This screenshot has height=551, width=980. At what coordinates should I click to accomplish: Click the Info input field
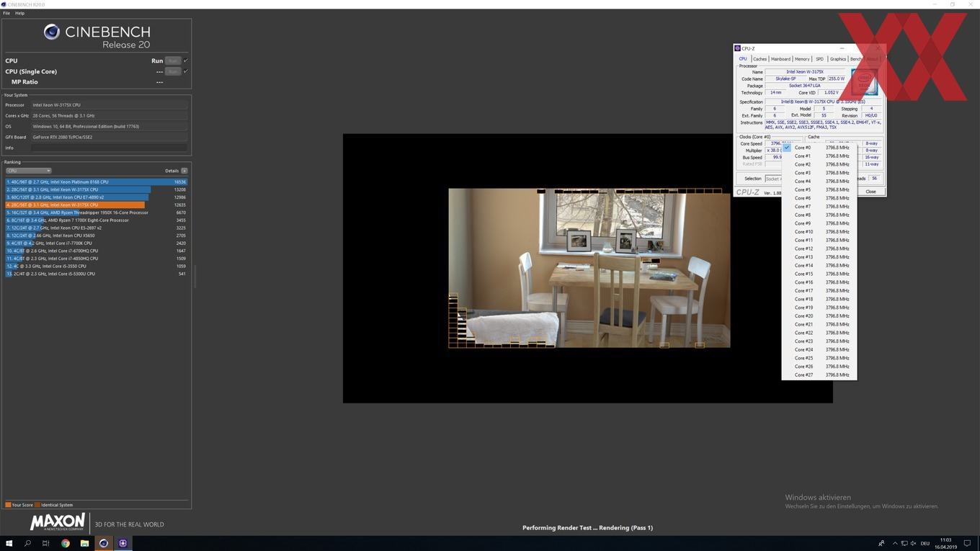click(x=110, y=148)
